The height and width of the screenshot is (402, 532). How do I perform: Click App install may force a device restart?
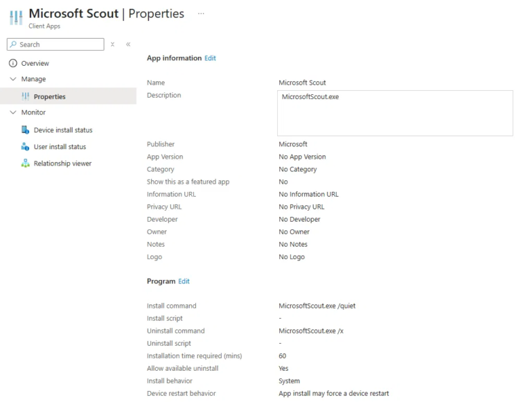tap(333, 393)
